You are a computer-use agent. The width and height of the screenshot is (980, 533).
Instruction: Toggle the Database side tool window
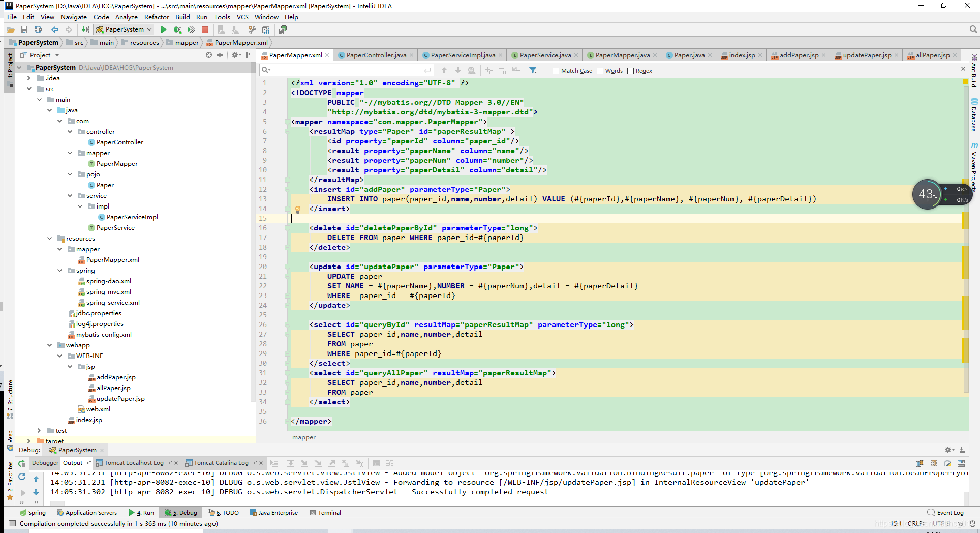tap(974, 115)
